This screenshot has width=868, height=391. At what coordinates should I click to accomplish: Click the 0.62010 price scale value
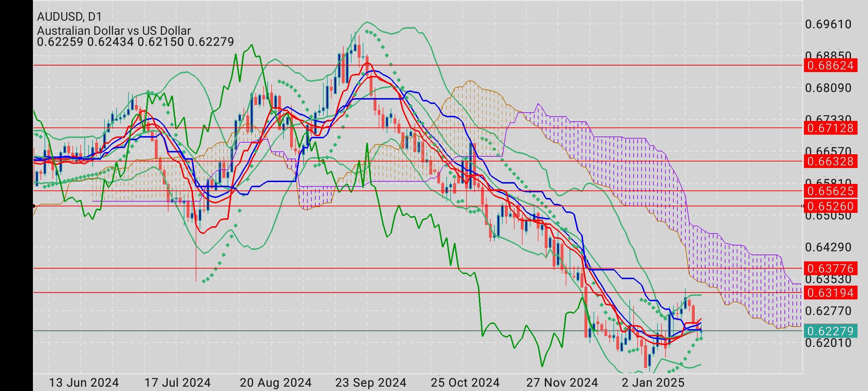click(x=828, y=342)
